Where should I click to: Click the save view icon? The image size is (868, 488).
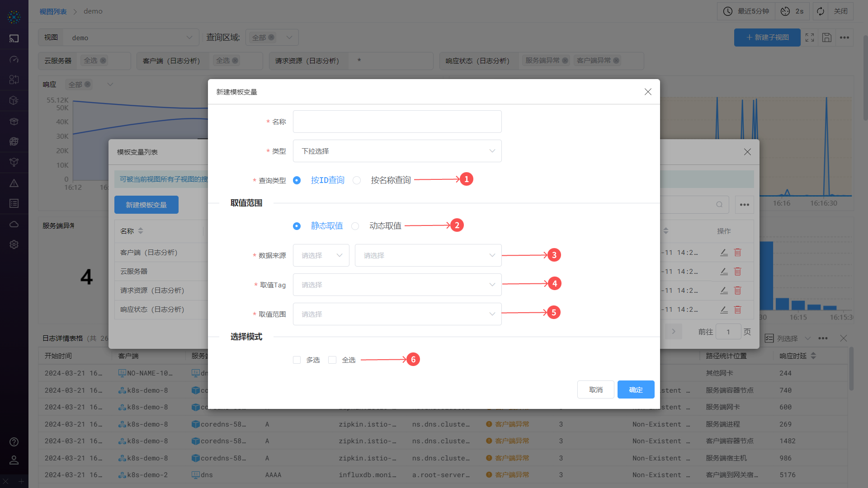[827, 38]
